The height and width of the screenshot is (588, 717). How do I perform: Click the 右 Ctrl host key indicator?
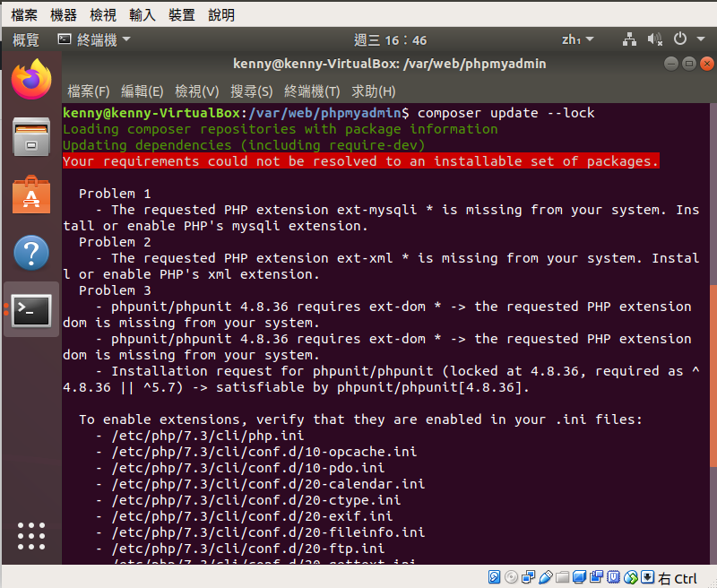tap(678, 578)
